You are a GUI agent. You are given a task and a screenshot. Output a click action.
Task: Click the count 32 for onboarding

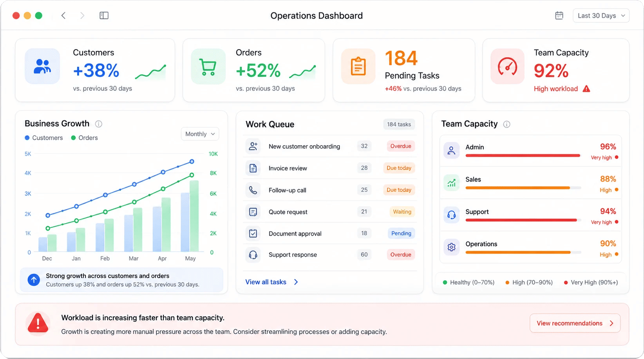point(364,146)
